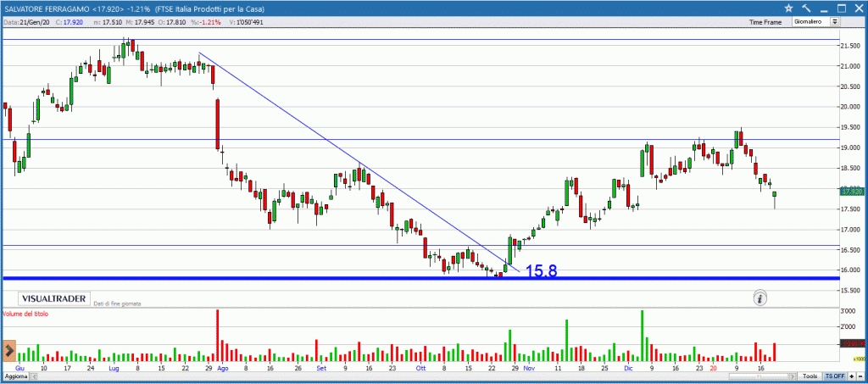Click the horizontal scrollbar thumb

pos(759,376)
